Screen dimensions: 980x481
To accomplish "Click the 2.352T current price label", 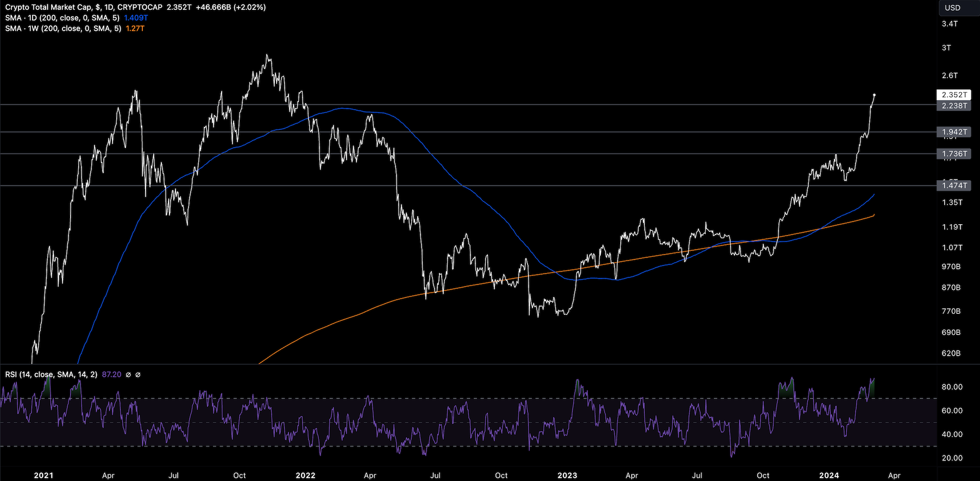I will [954, 95].
